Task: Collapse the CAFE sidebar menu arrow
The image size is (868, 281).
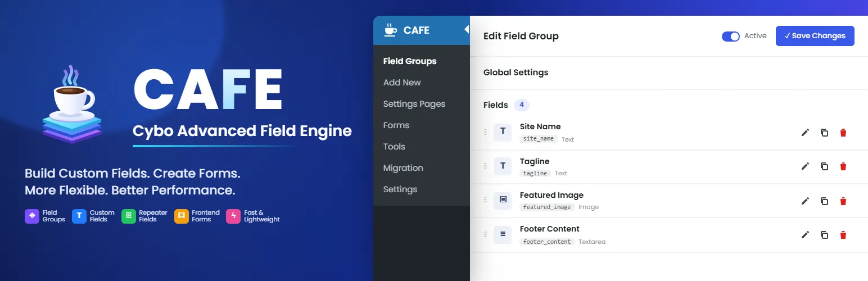Action: 467,30
